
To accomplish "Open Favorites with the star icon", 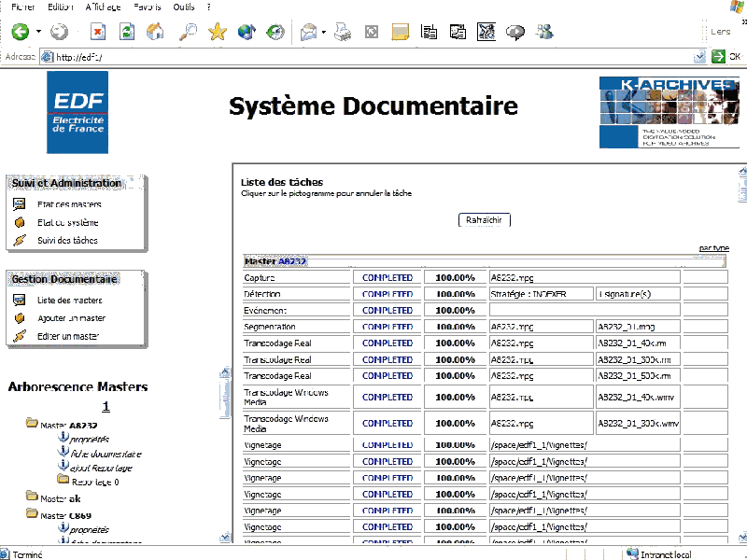I will click(218, 32).
